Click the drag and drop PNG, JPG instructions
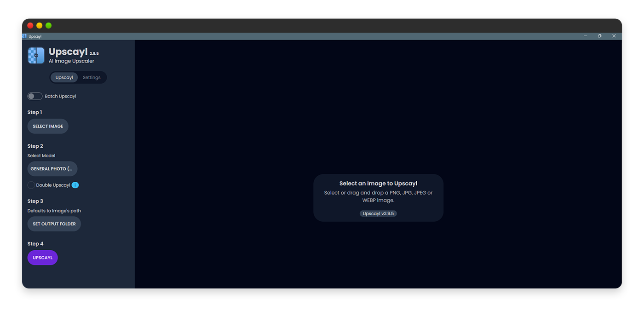644x322 pixels. (x=378, y=196)
